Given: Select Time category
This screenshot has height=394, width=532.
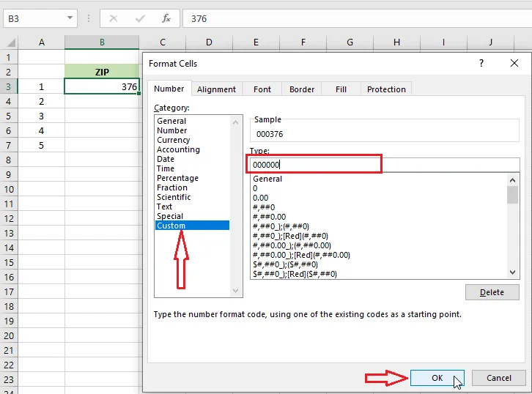Looking at the screenshot, I should click(193, 168).
